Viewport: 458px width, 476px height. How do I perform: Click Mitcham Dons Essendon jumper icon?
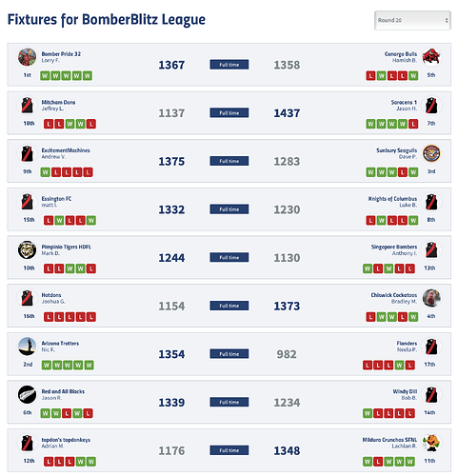pyautogui.click(x=27, y=106)
